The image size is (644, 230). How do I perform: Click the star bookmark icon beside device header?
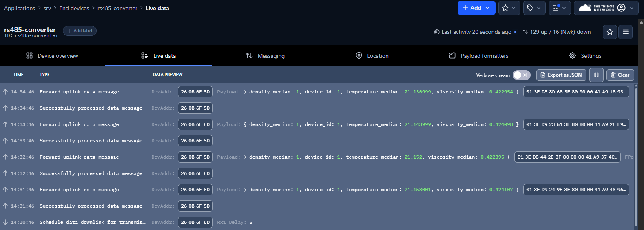click(x=609, y=32)
